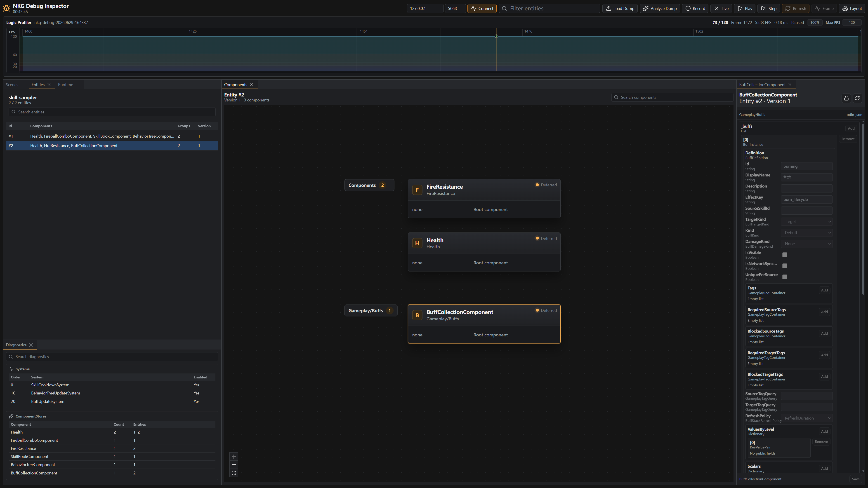Edit the Id field containing burning
Screen dimensions: 868x488
[x=807, y=166]
